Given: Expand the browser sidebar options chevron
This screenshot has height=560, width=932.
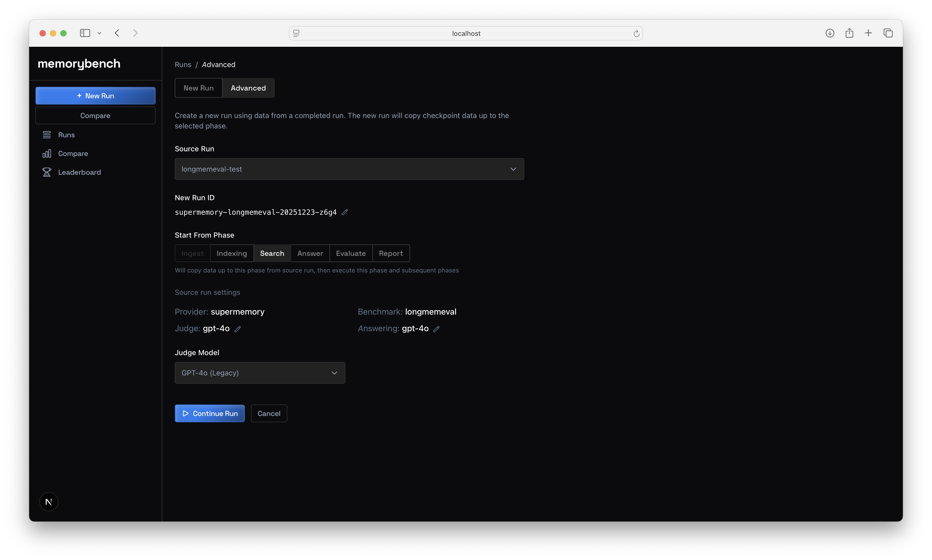Looking at the screenshot, I should 99,33.
